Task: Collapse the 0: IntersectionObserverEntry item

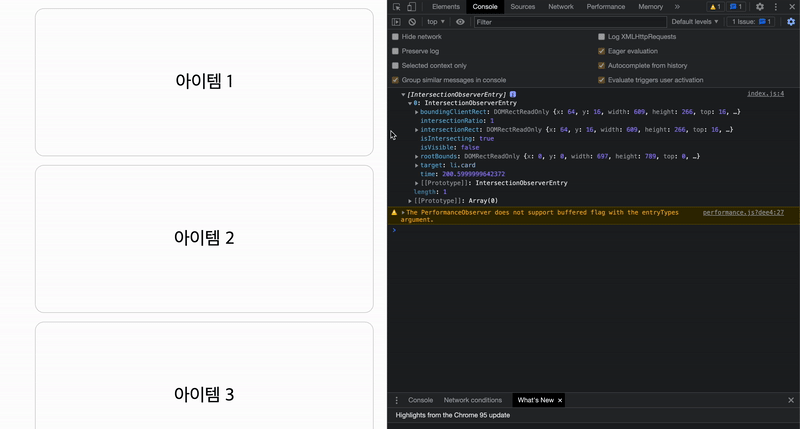Action: 410,103
